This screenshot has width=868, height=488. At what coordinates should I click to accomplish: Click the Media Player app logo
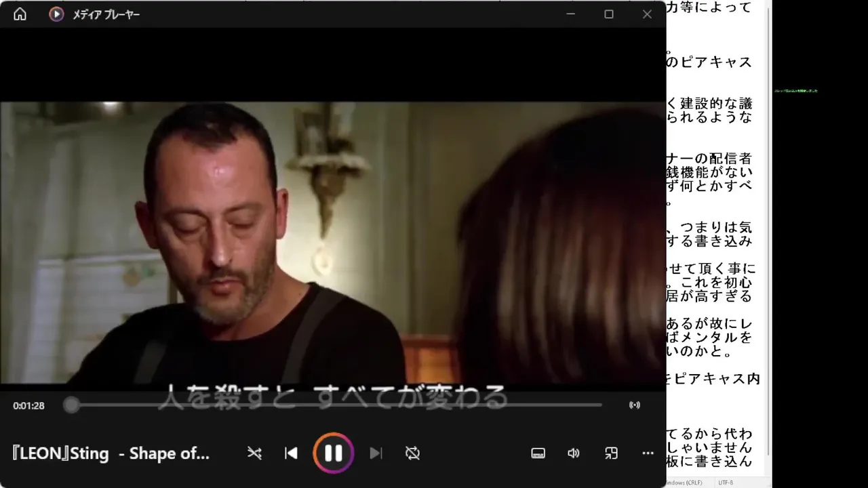click(x=56, y=14)
